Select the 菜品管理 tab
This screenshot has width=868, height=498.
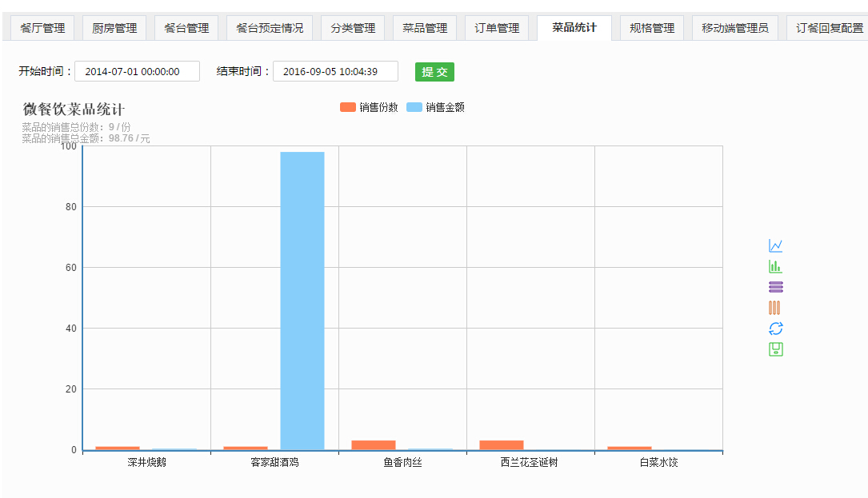pos(425,28)
